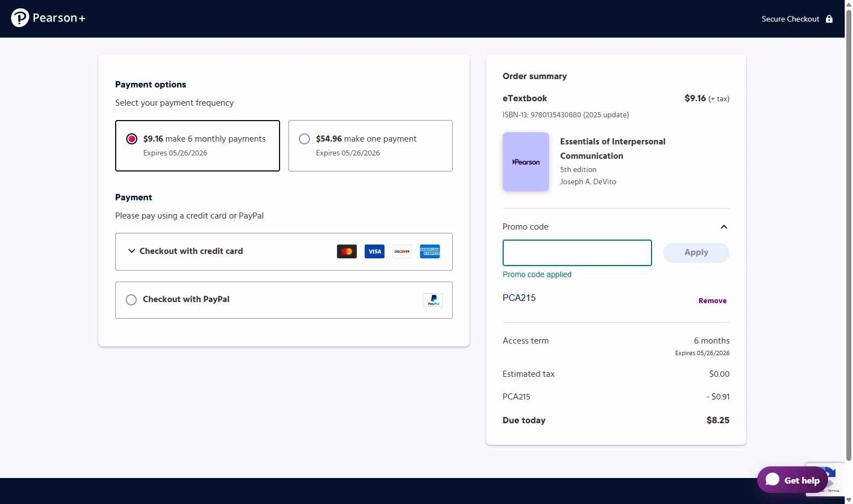Click the Promo code applied message
The image size is (853, 504).
point(537,274)
